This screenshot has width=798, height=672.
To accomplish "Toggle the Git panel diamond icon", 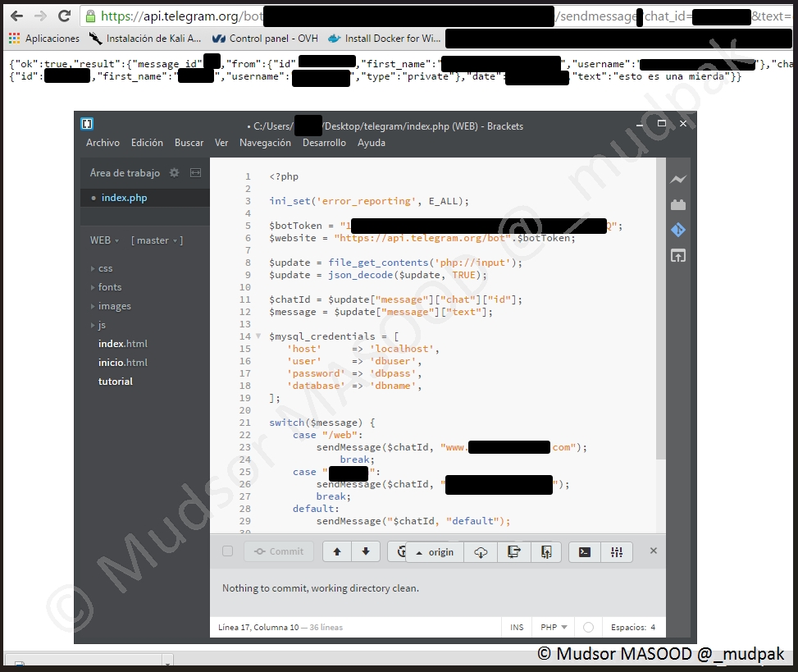I will click(677, 231).
